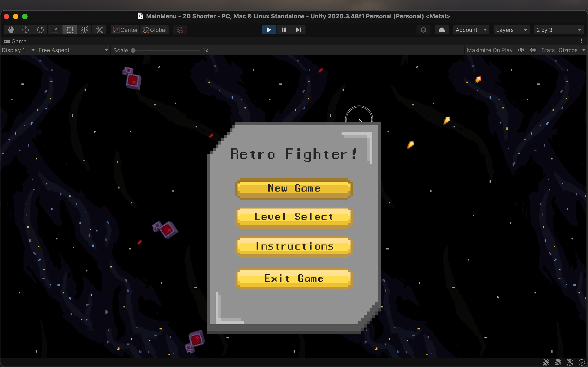Image resolution: width=588 pixels, height=367 pixels.
Task: Toggle pivot Center mode button
Action: click(125, 30)
